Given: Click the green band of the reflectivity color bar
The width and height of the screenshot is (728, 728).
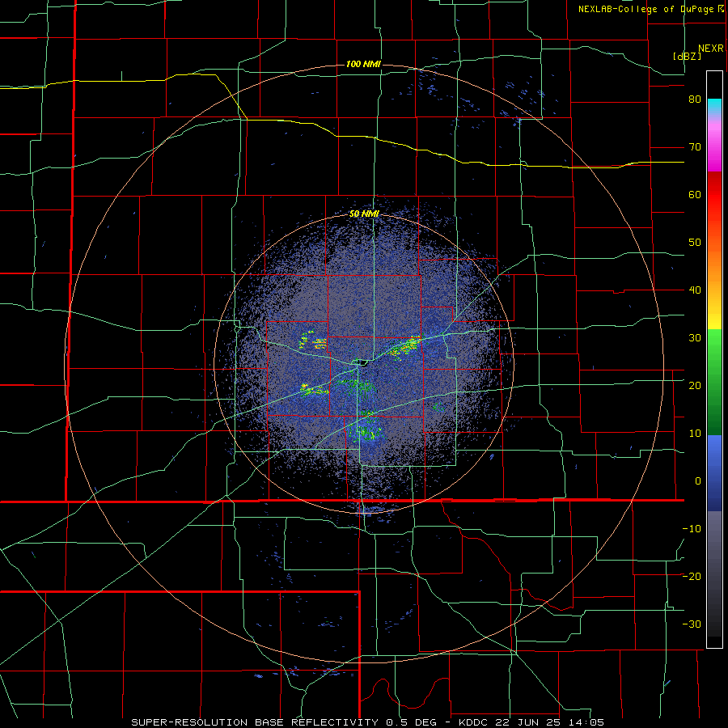Looking at the screenshot, I should (714, 383).
